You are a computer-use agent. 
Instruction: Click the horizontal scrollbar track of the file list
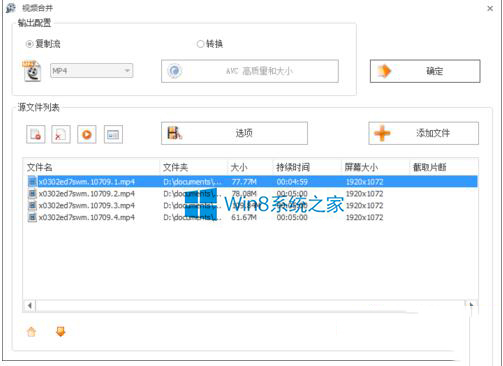pyautogui.click(x=251, y=305)
